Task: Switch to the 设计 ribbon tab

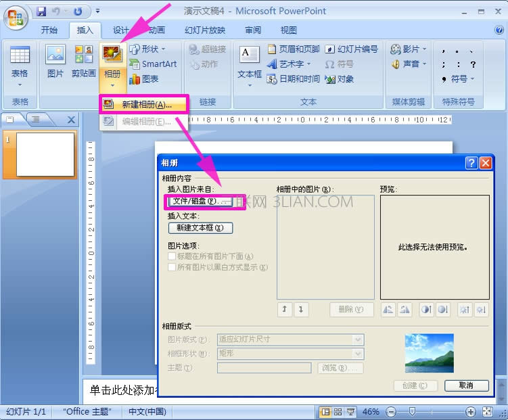Action: pos(120,30)
